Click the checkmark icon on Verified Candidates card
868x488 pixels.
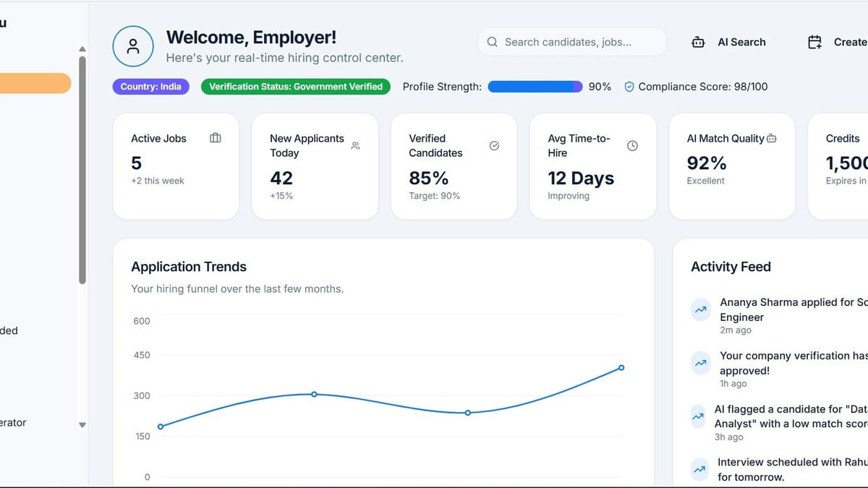coord(495,145)
